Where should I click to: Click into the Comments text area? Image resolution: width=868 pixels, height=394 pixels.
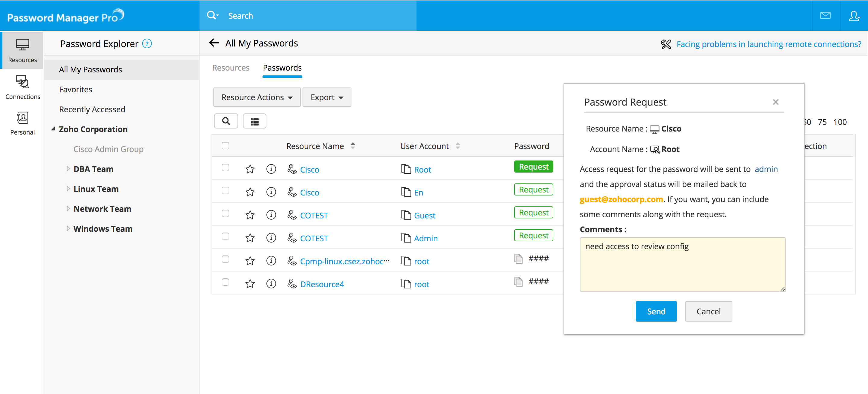(682, 264)
